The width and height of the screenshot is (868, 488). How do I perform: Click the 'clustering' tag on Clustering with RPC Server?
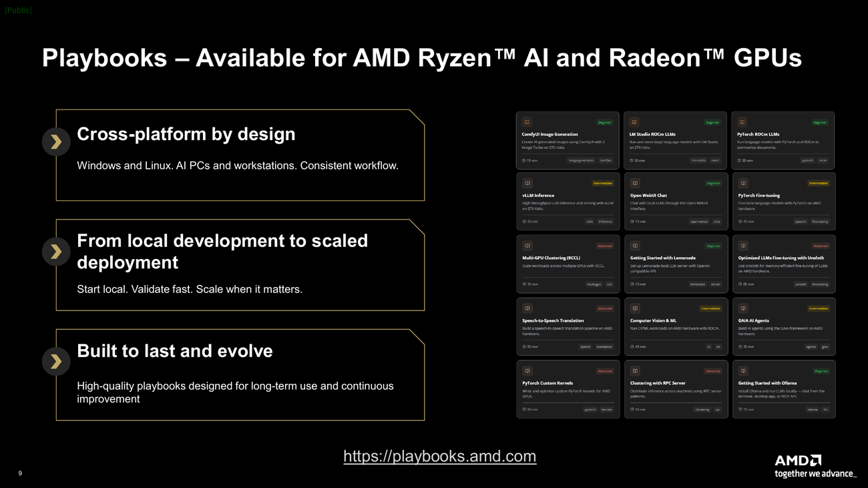point(702,409)
